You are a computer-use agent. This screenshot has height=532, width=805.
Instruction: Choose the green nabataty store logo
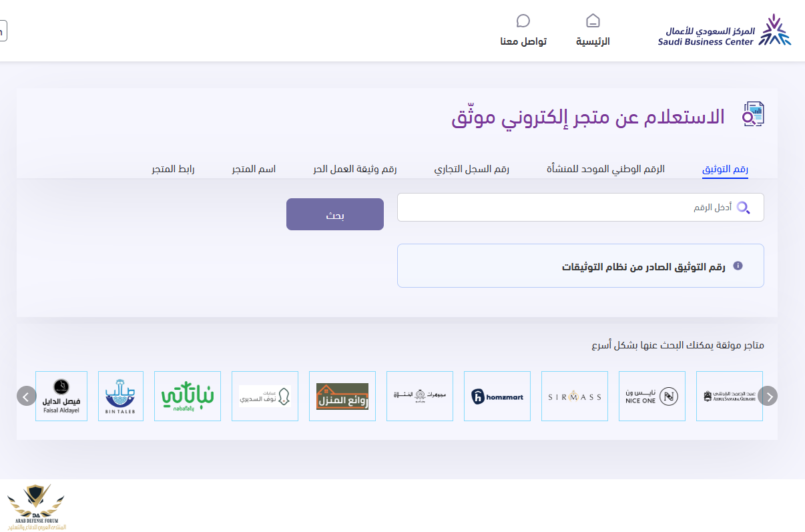(188, 396)
